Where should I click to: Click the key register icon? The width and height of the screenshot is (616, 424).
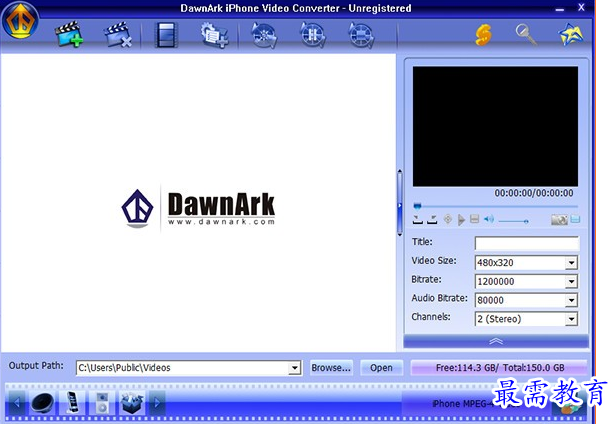click(526, 35)
